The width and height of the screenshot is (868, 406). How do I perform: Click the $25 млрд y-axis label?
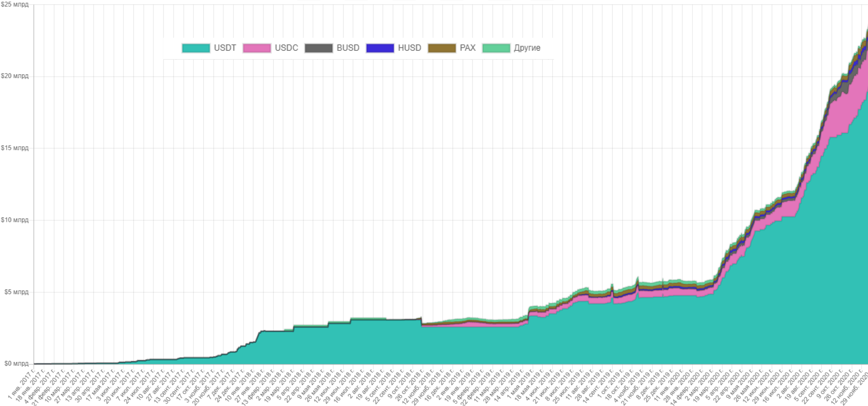15,5
